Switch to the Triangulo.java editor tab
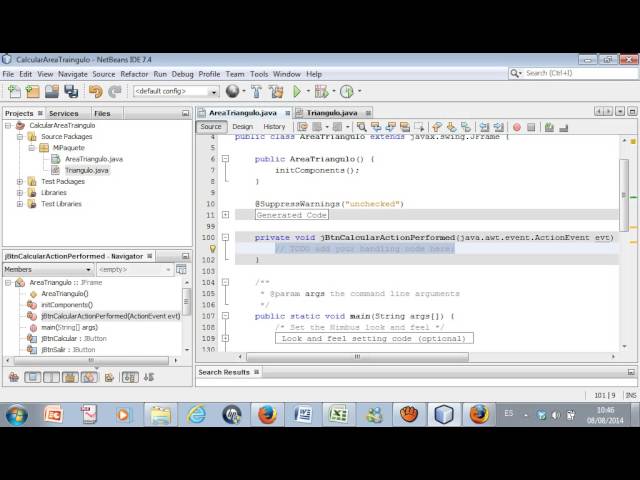This screenshot has height=480, width=640. click(332, 113)
